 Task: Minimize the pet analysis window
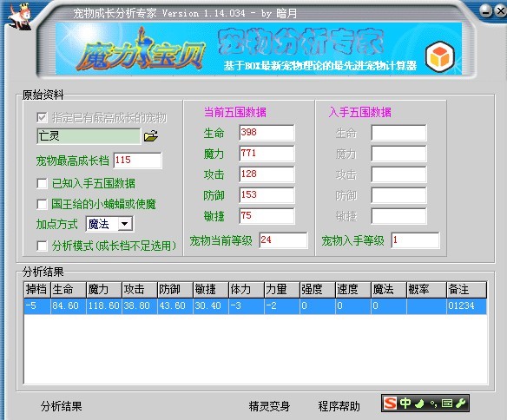point(485,11)
